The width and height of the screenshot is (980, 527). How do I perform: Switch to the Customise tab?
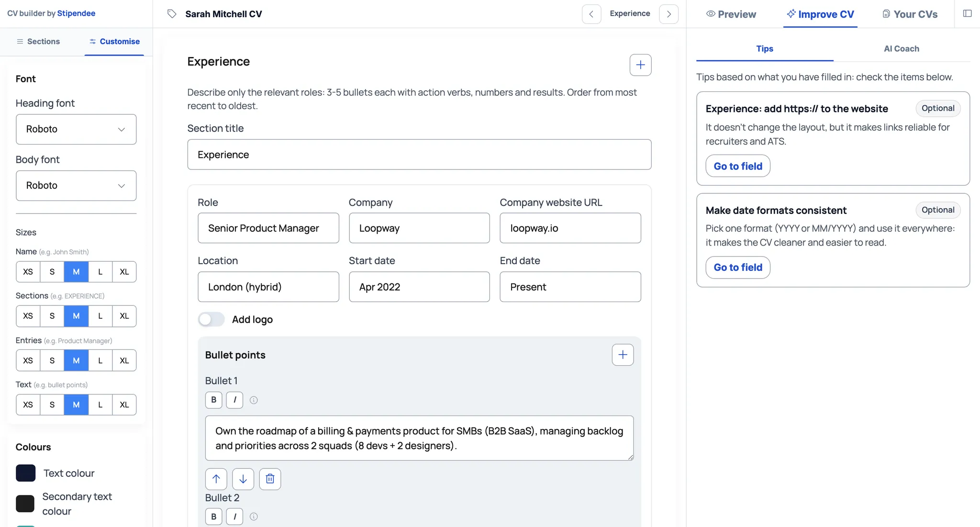pos(114,42)
